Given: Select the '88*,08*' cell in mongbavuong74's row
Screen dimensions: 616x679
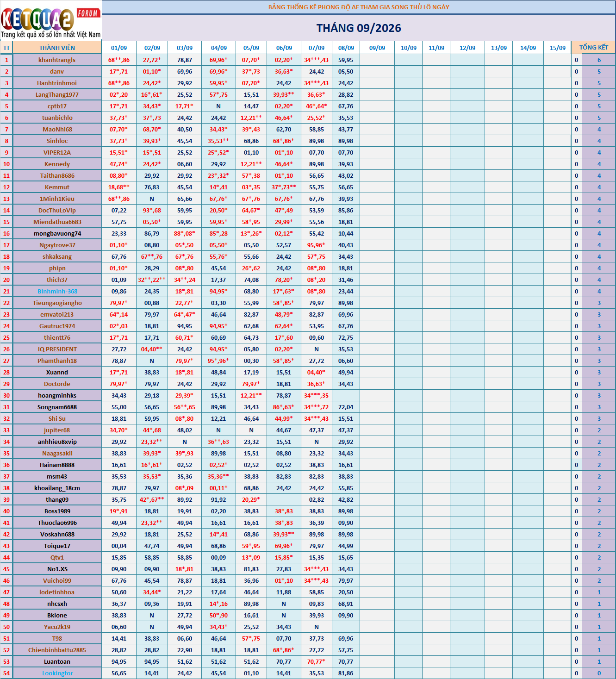Looking at the screenshot, I should coord(185,234).
